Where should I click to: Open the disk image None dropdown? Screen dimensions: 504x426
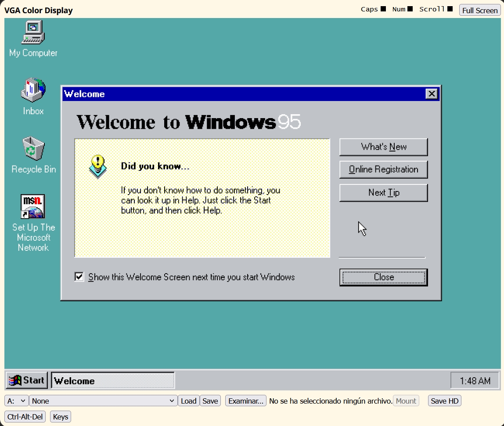[103, 401]
